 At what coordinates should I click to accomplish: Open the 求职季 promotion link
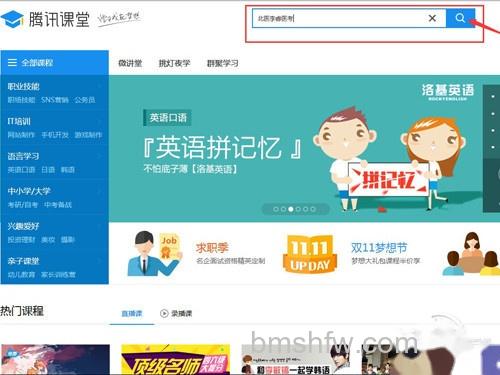(x=212, y=248)
